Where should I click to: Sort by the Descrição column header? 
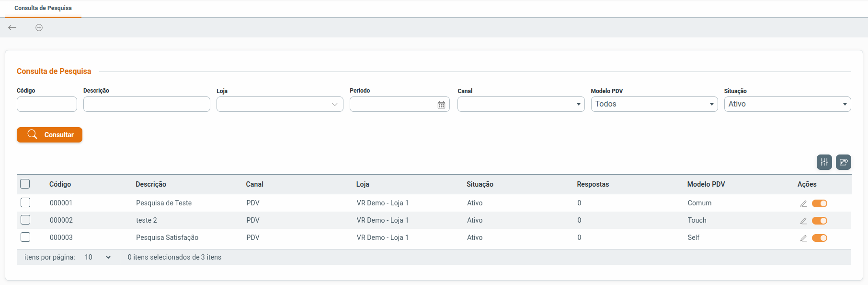(151, 184)
